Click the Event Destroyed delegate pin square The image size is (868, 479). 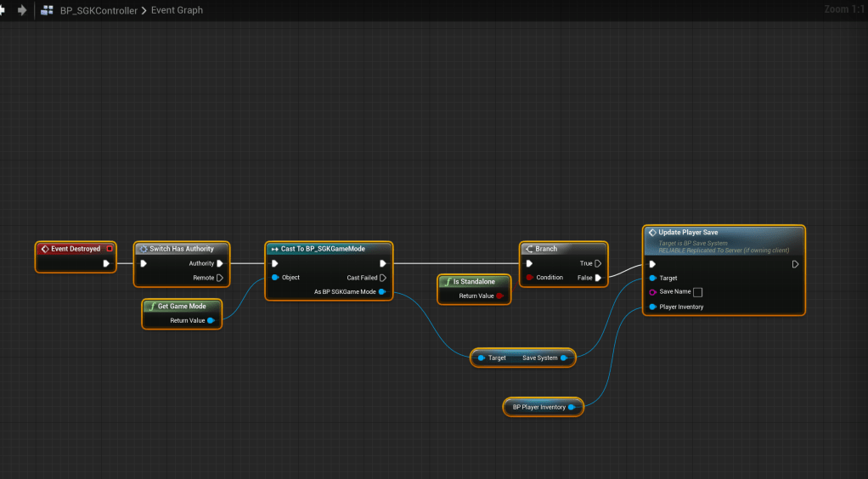[110, 249]
